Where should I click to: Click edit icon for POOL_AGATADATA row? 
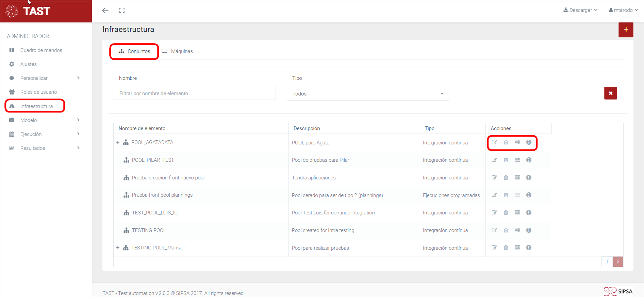coord(494,142)
